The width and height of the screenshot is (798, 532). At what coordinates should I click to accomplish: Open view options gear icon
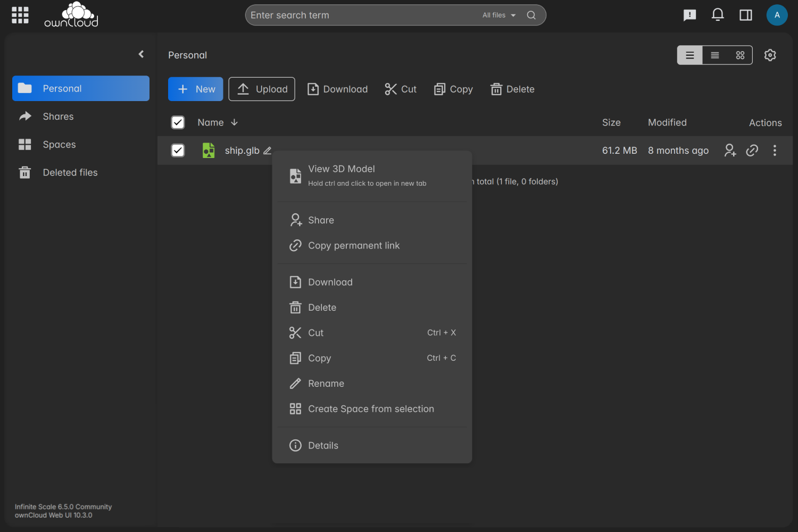tap(770, 55)
